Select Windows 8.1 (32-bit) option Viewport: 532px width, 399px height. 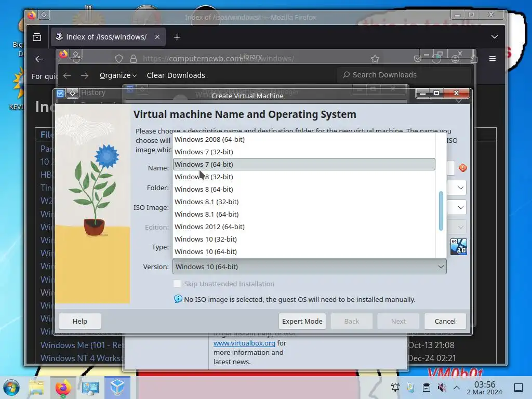pos(304,202)
